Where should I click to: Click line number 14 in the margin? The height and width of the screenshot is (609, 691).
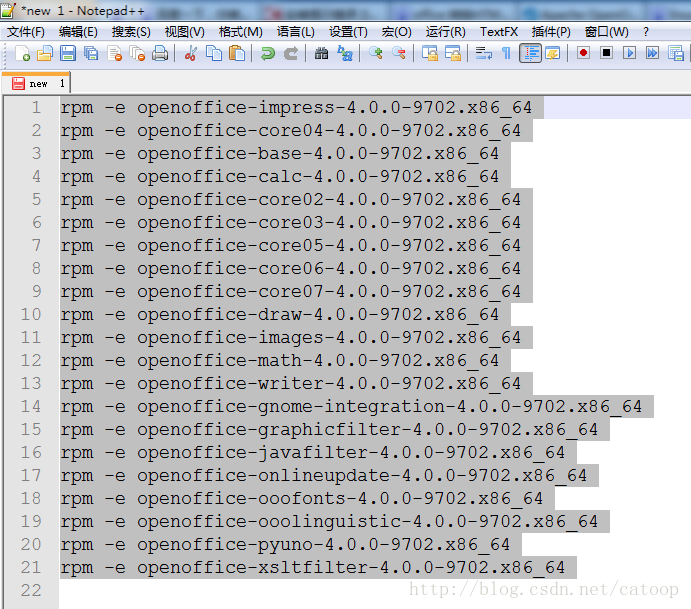31,406
